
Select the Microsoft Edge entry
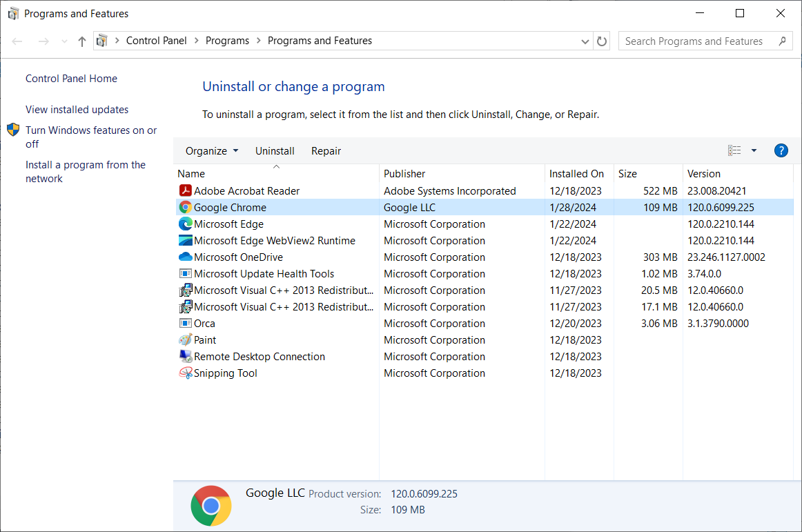pyautogui.click(x=484, y=224)
